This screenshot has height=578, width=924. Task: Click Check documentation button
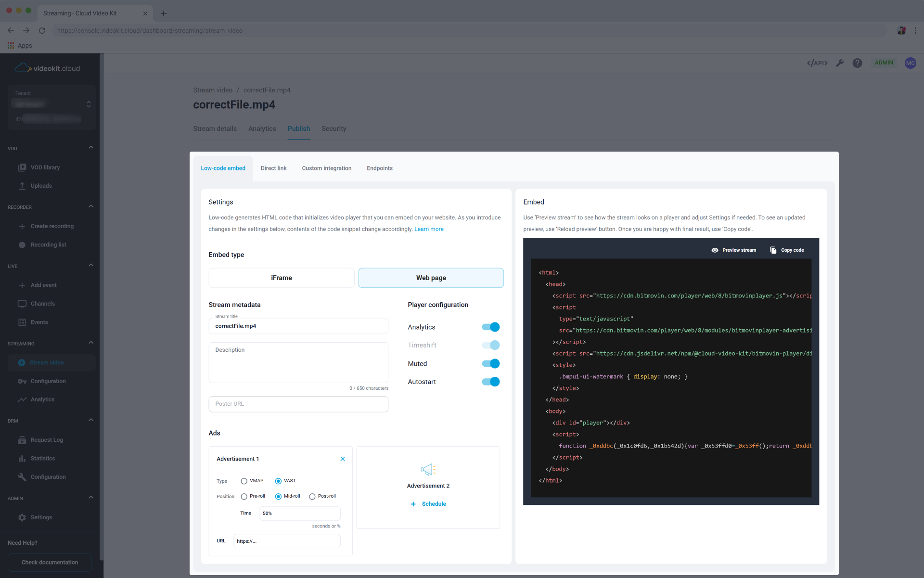point(50,562)
